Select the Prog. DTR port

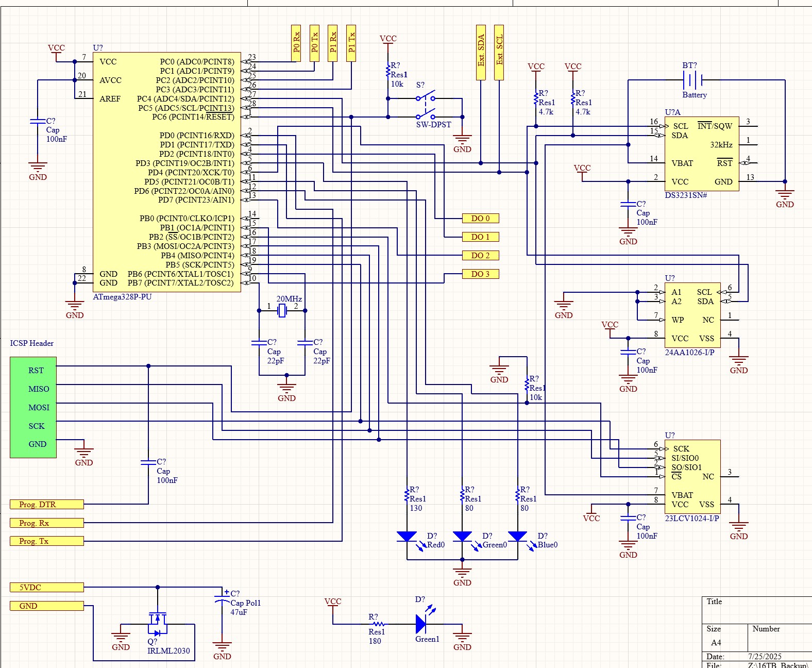pyautogui.click(x=47, y=505)
